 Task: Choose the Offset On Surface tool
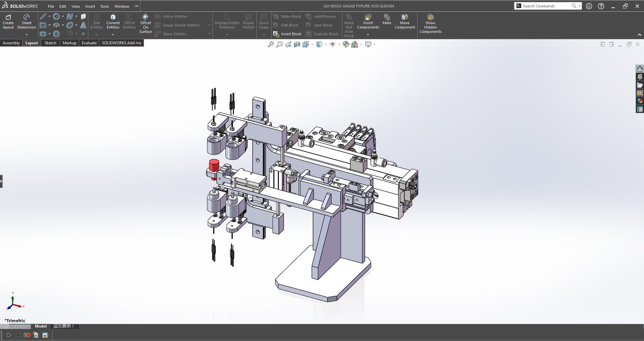click(x=146, y=23)
